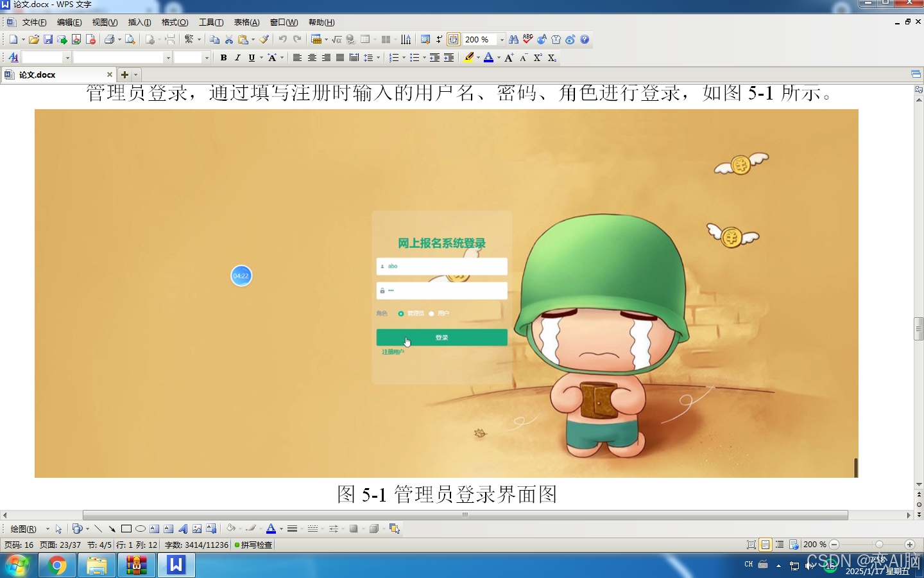Open the 格式(O) menu
Image resolution: width=924 pixels, height=578 pixels.
(175, 22)
